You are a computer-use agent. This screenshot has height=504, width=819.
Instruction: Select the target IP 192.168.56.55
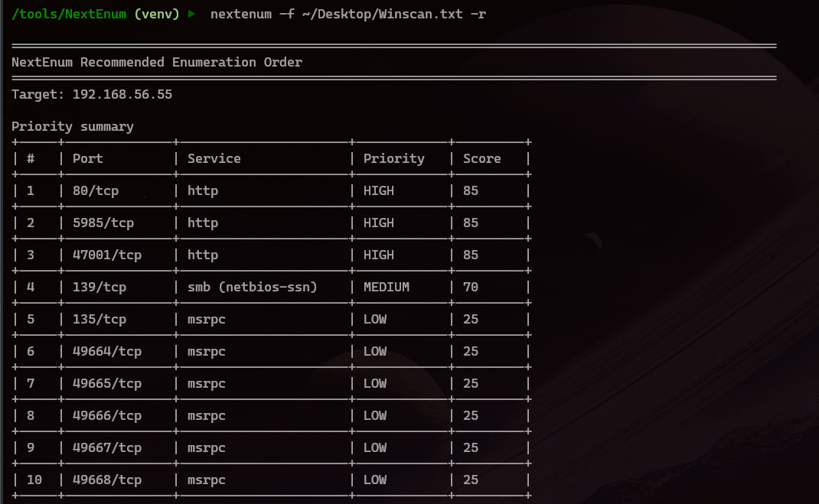click(122, 94)
